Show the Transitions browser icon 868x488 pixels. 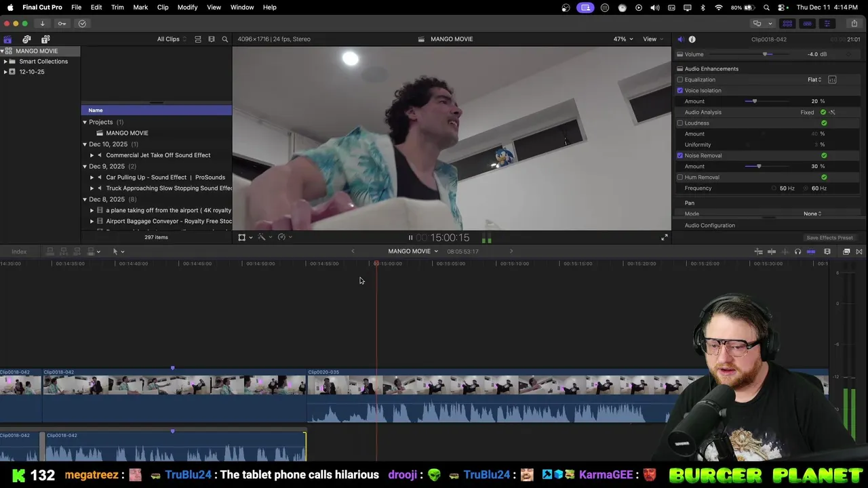[859, 252]
